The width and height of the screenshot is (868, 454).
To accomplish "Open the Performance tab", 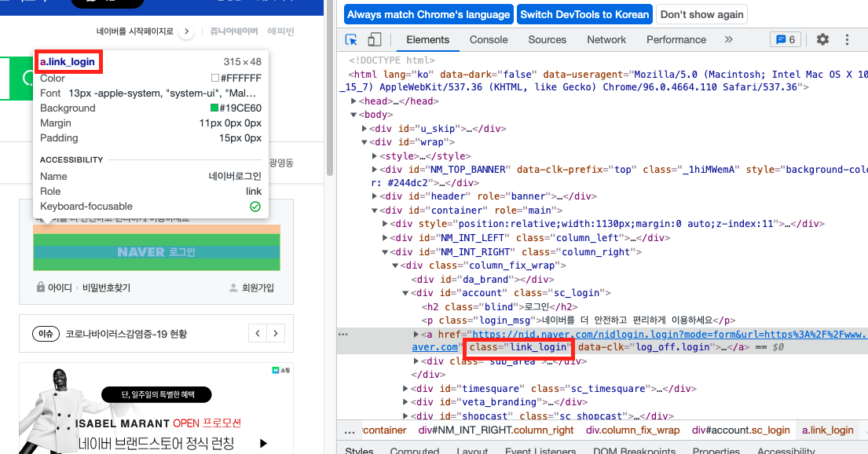I will 676,39.
